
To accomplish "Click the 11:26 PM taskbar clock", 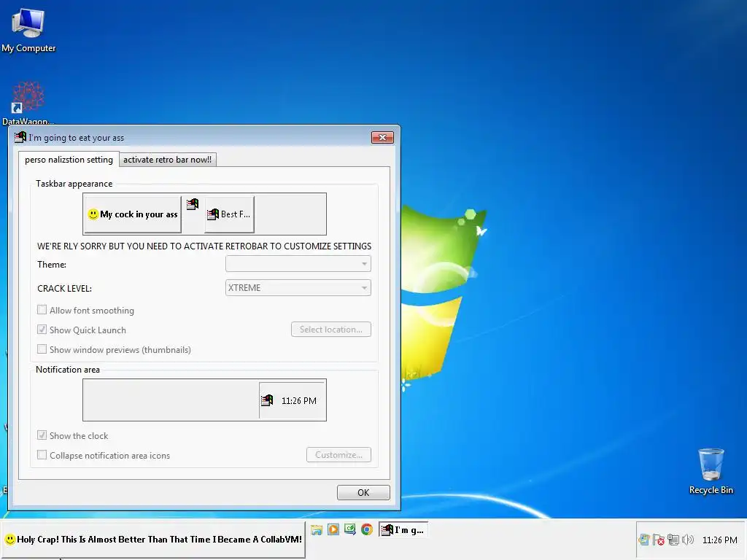I will point(719,540).
